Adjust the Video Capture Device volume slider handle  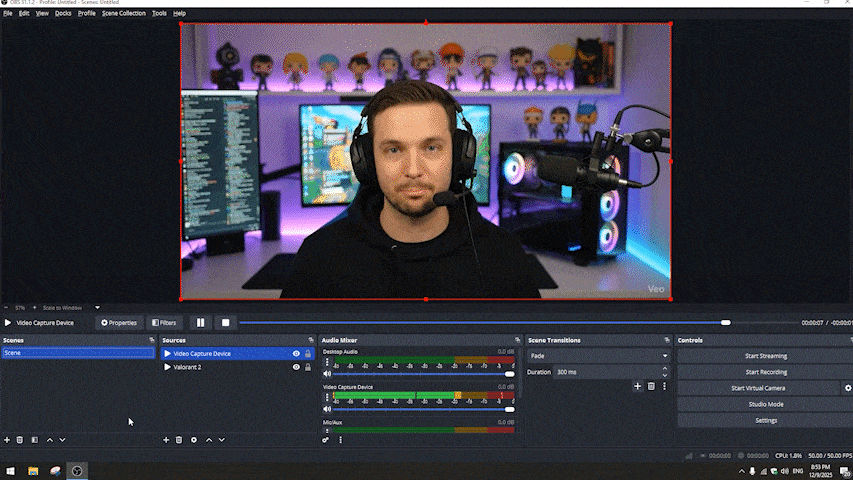click(509, 409)
